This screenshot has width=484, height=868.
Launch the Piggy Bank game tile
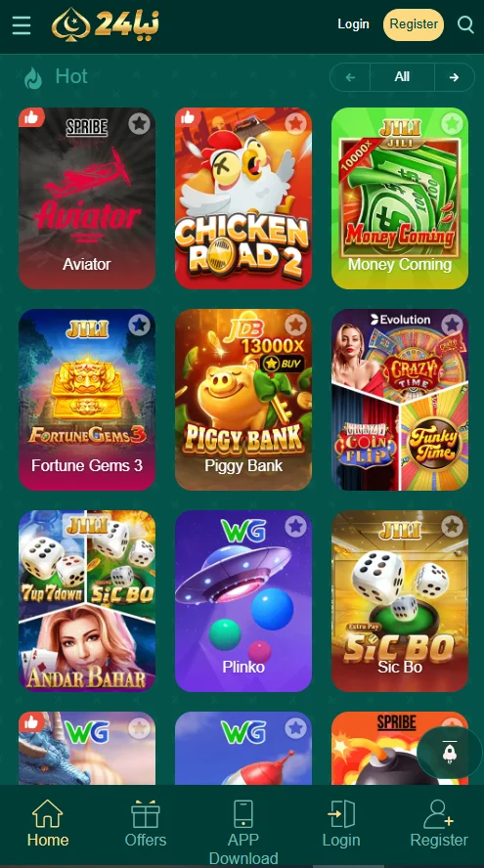[243, 400]
